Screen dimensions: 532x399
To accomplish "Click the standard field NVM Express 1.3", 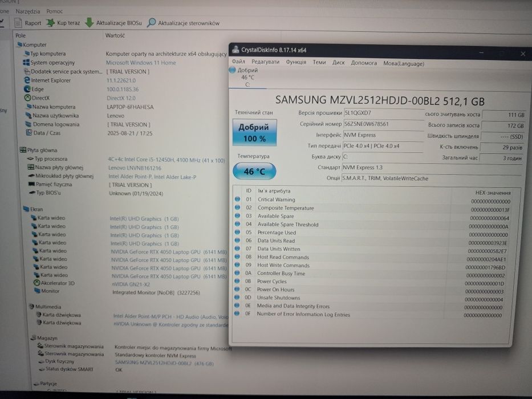I will [x=431, y=168].
